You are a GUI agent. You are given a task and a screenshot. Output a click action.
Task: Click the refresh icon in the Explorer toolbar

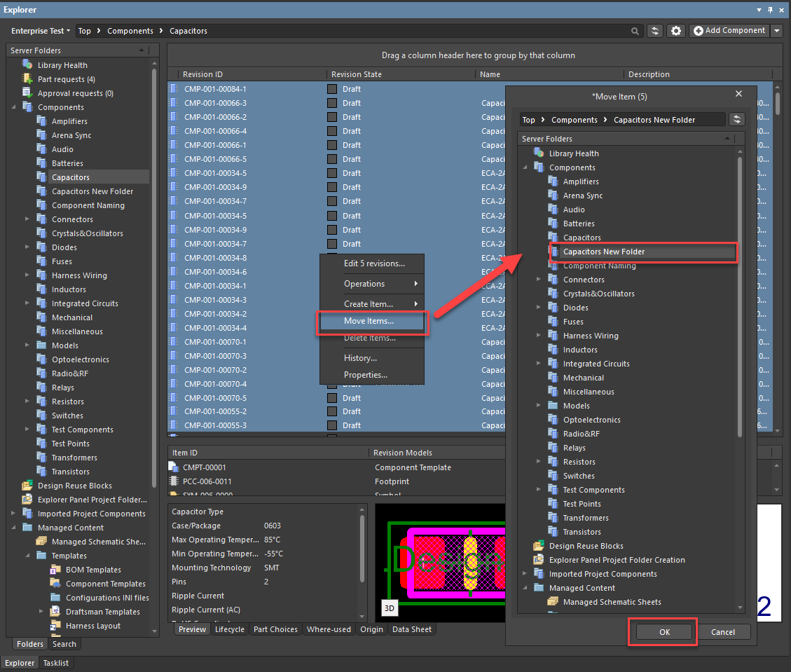(x=655, y=31)
